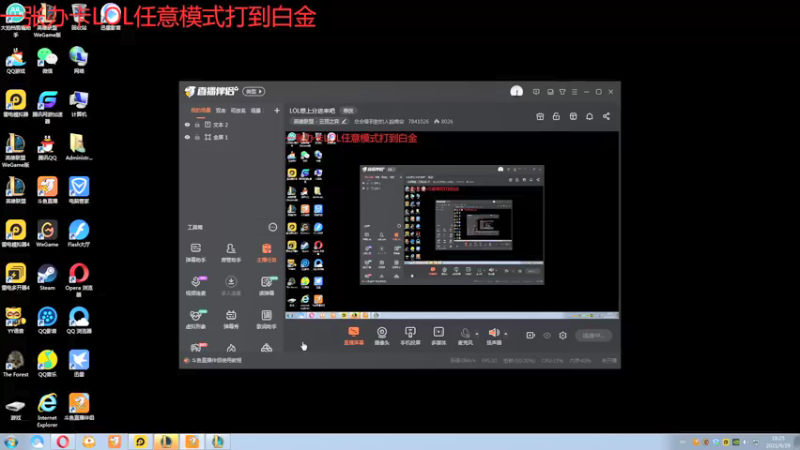Click the unlock padlock icon above preview

[556, 116]
